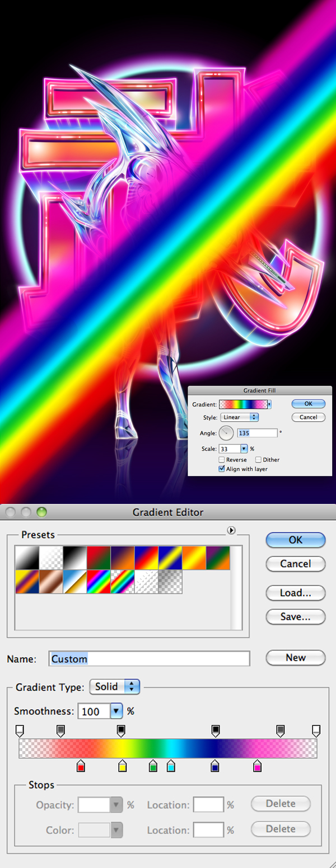Choose the full spectrum rainbow preset
336x868 pixels.
(98, 582)
